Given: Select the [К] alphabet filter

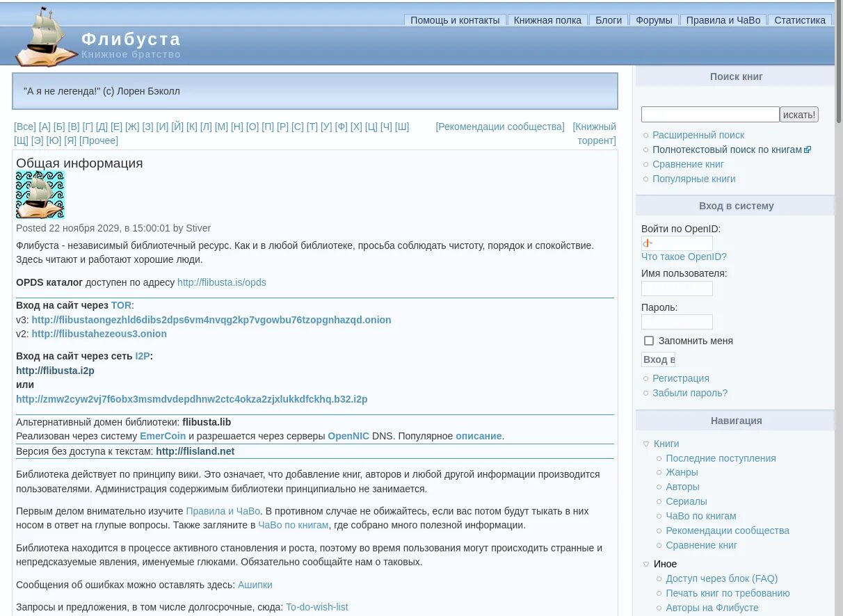Looking at the screenshot, I should pos(192,127).
